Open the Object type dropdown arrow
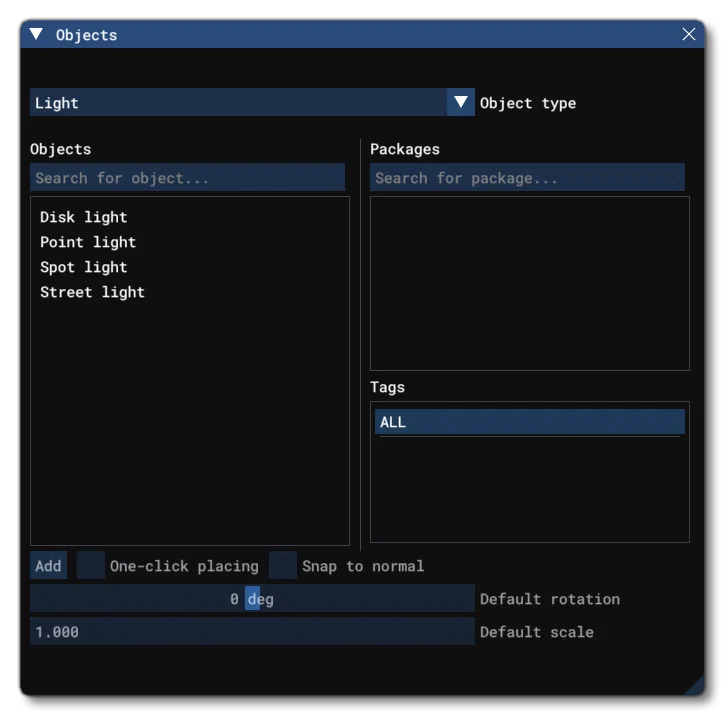 (x=461, y=102)
